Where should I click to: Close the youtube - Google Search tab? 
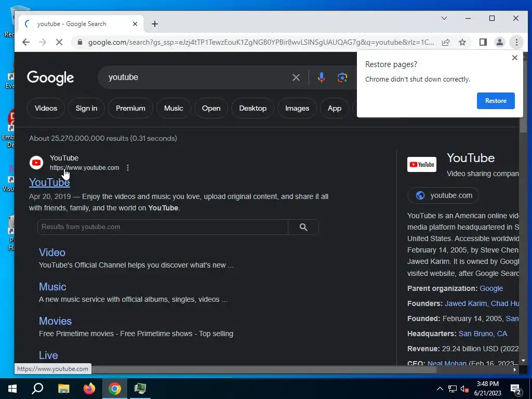(135, 24)
